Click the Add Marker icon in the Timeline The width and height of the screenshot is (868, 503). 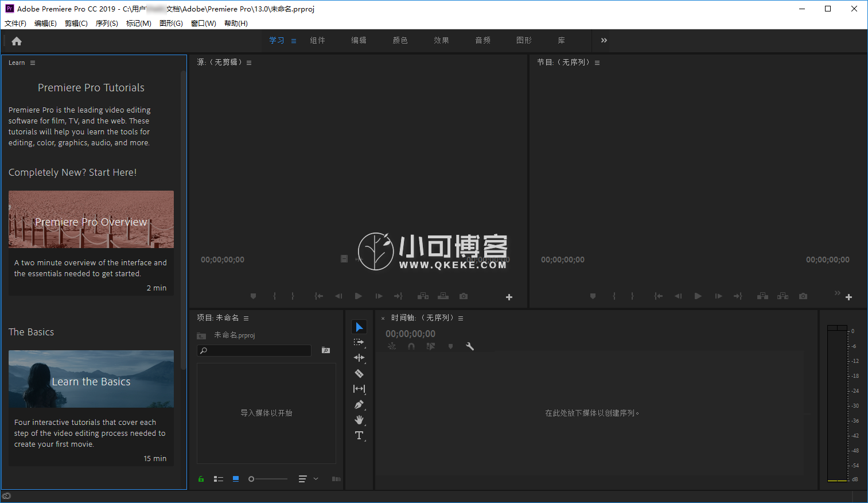450,346
